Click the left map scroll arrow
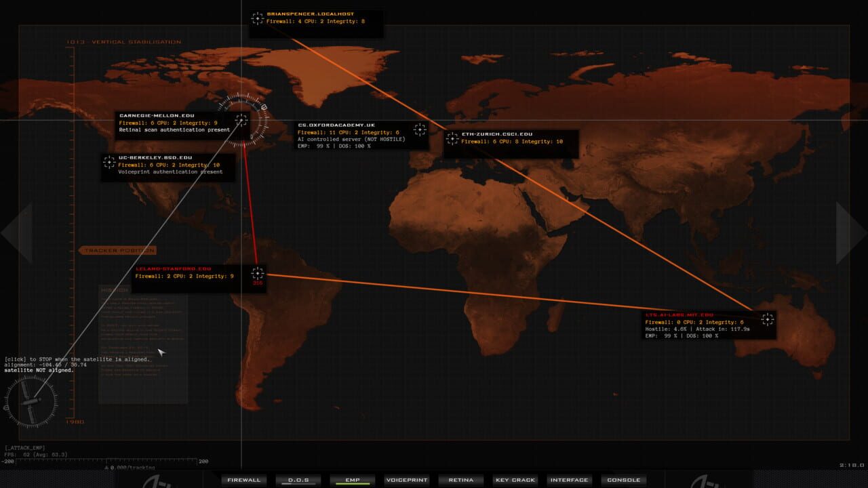This screenshot has width=868, height=488. tap(16, 233)
